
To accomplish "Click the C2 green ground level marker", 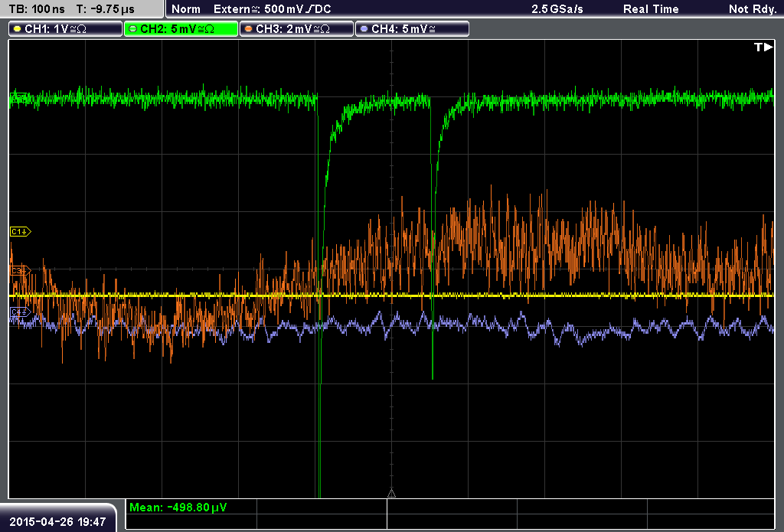I will (x=19, y=97).
